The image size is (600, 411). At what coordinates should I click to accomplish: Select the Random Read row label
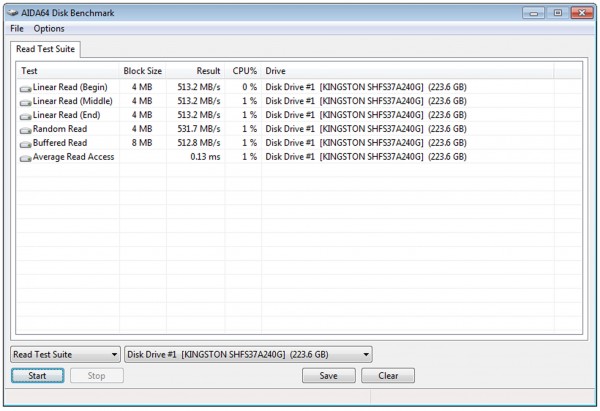(60, 129)
